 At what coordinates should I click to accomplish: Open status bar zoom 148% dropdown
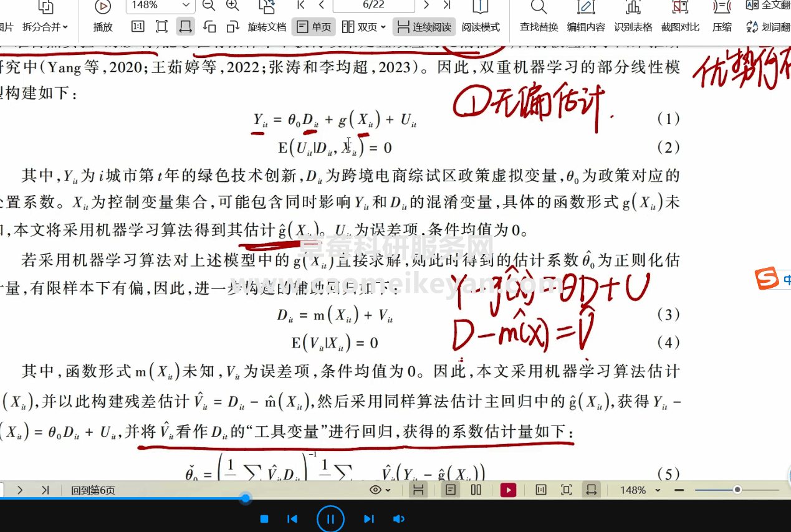click(640, 490)
